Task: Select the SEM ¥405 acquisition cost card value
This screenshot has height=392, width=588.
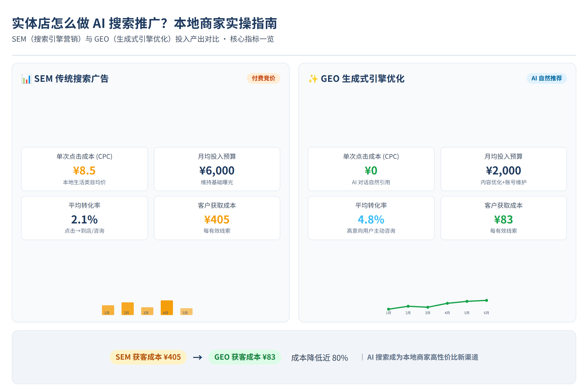Action: pos(217,220)
